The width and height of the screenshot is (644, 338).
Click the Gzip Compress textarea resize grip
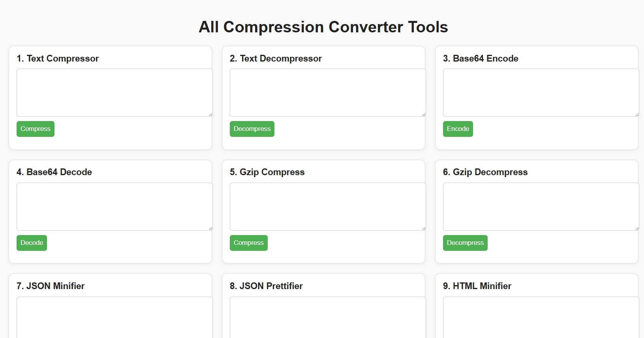point(424,228)
